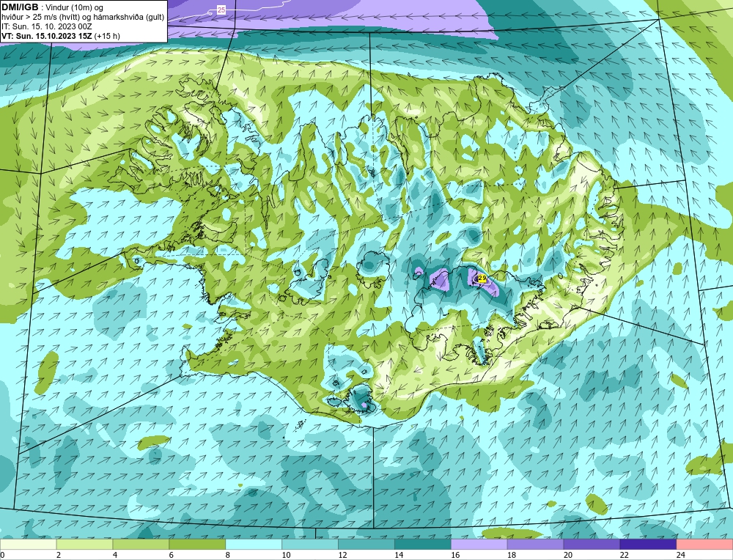Click the DMI/IGB title text

point(20,7)
